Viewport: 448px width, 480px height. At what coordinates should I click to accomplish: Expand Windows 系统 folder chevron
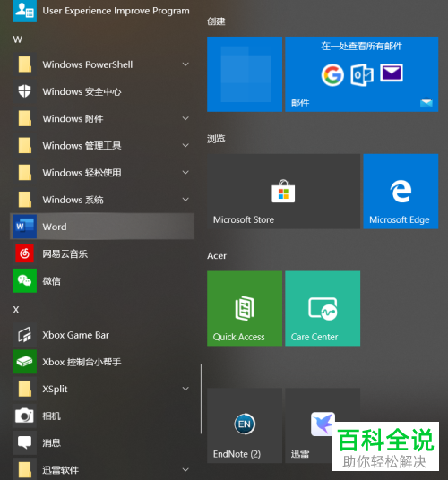185,200
